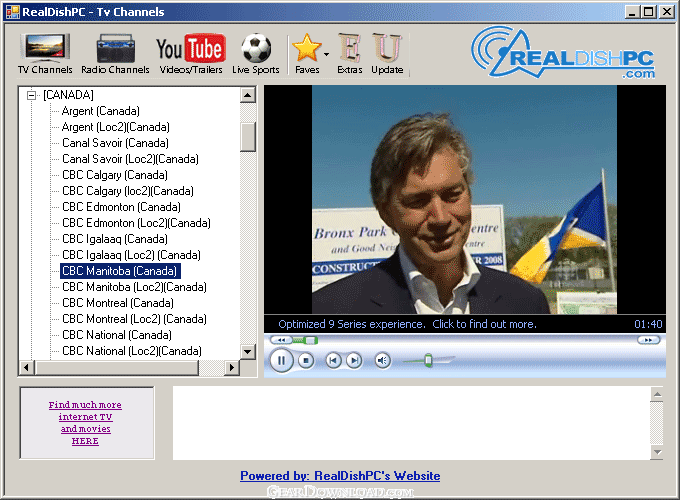This screenshot has height=500, width=680.
Task: Open the Faves dropdown arrow
Action: tap(326, 54)
